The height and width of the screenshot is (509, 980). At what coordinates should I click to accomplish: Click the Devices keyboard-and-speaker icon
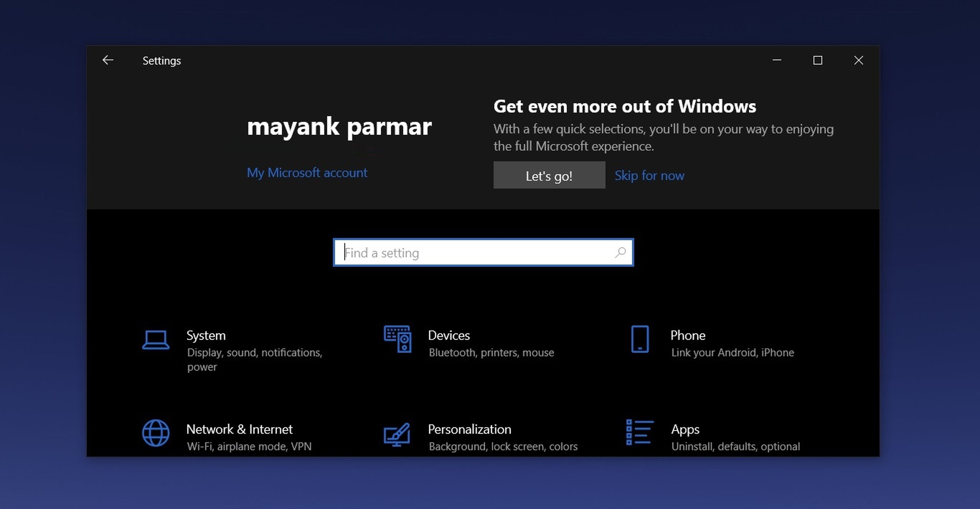(x=397, y=339)
